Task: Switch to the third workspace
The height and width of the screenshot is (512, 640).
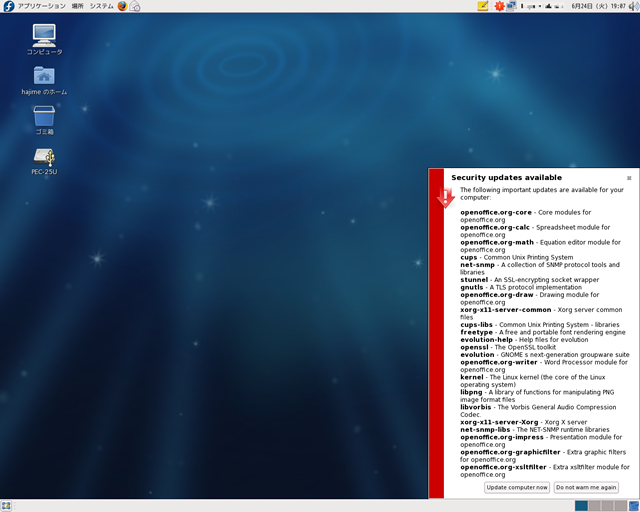Action: (x=607, y=506)
